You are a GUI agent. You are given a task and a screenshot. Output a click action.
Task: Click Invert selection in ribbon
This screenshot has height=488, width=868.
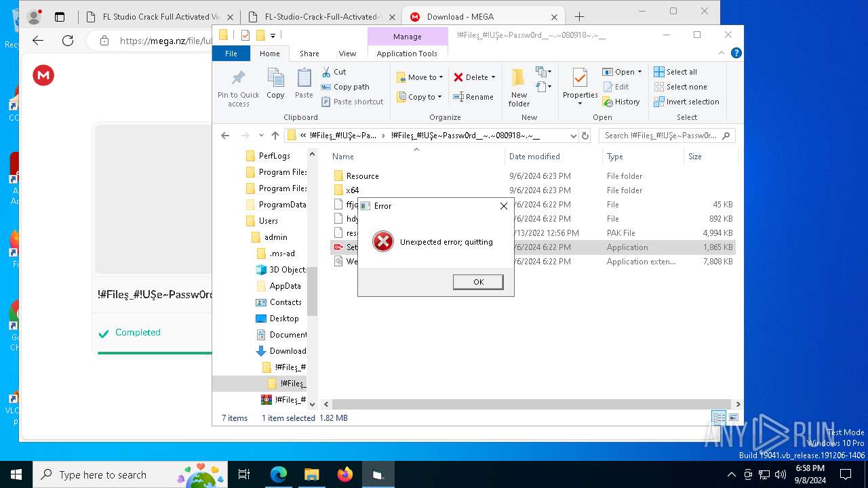[x=686, y=102]
